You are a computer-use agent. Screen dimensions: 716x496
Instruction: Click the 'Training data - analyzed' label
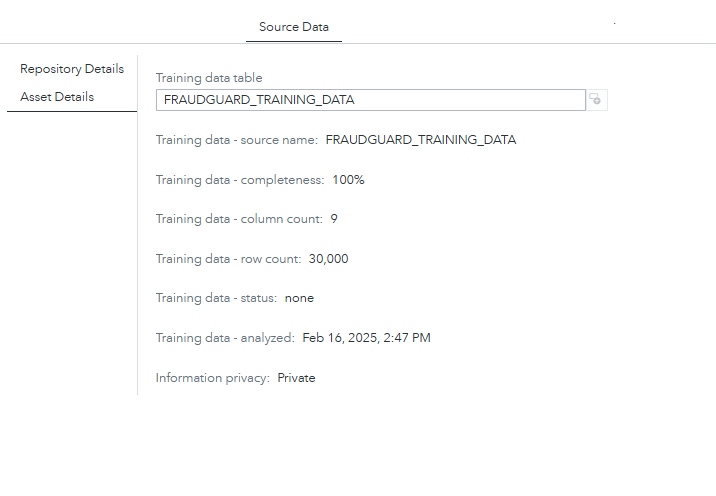(x=225, y=338)
